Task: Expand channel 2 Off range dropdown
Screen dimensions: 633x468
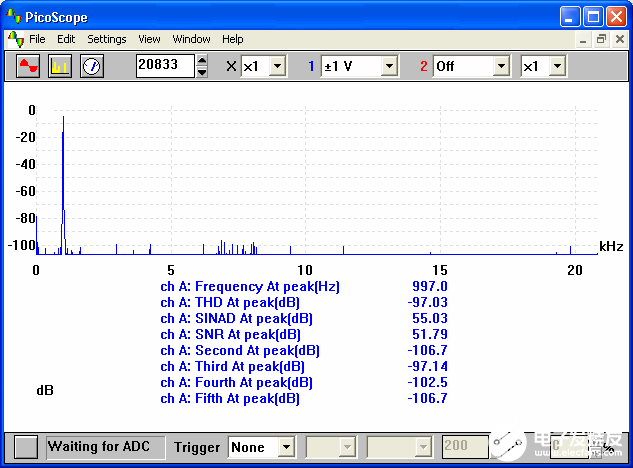Action: pos(501,66)
